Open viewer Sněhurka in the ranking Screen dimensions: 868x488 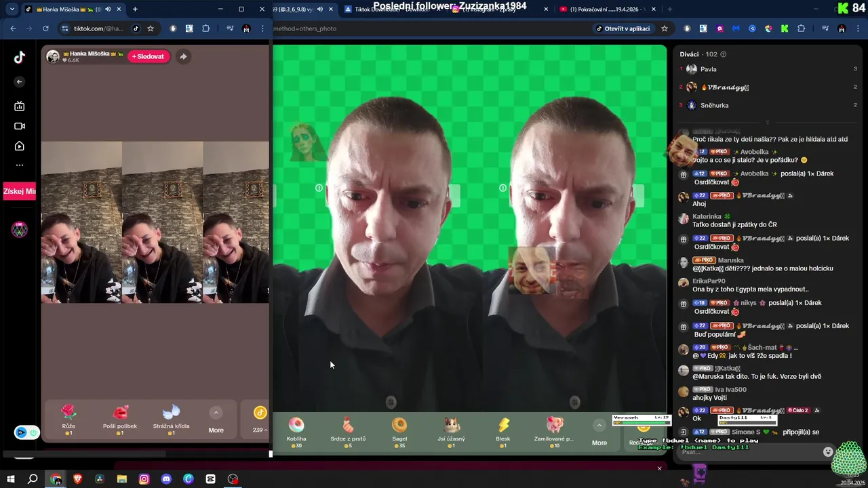(714, 106)
